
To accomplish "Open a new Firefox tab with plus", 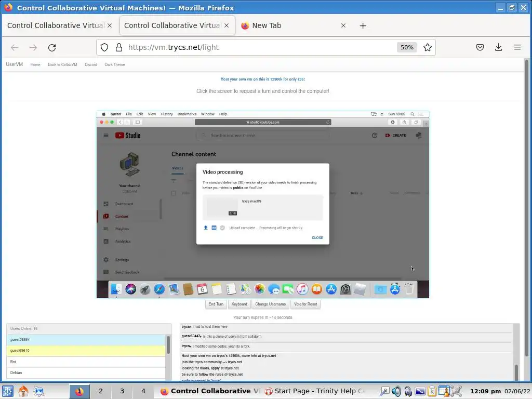I will [x=363, y=26].
